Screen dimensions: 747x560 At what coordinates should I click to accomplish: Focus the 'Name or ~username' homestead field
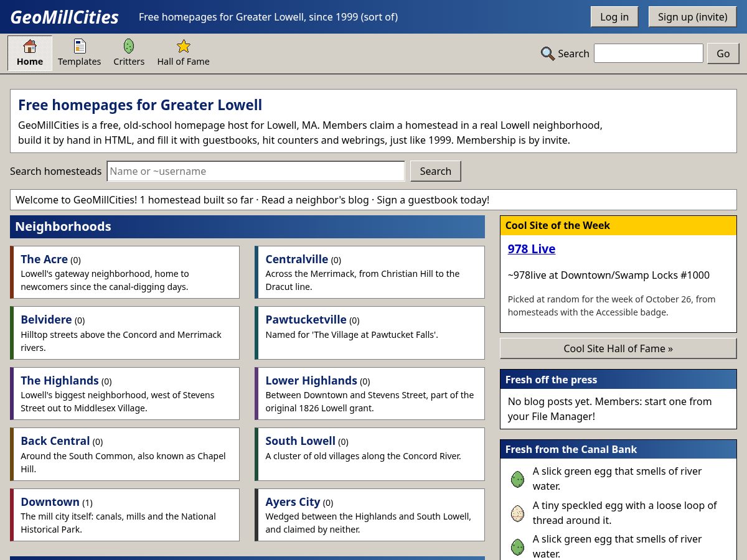tap(256, 171)
